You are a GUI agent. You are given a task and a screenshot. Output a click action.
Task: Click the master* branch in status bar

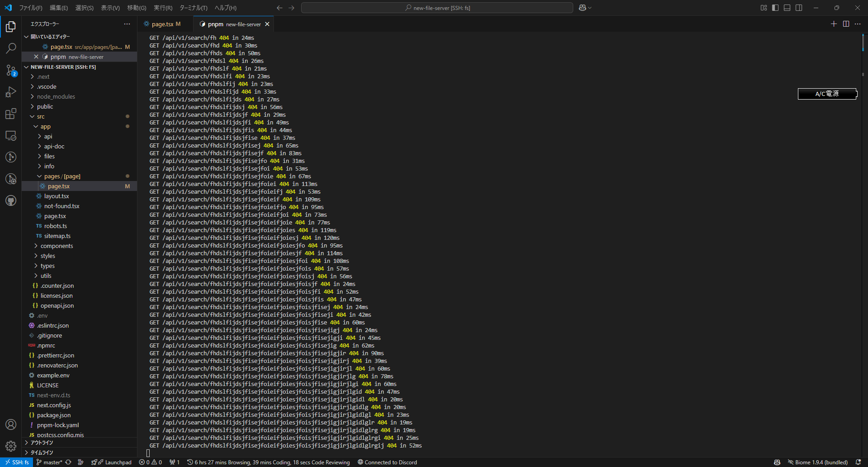(49, 462)
